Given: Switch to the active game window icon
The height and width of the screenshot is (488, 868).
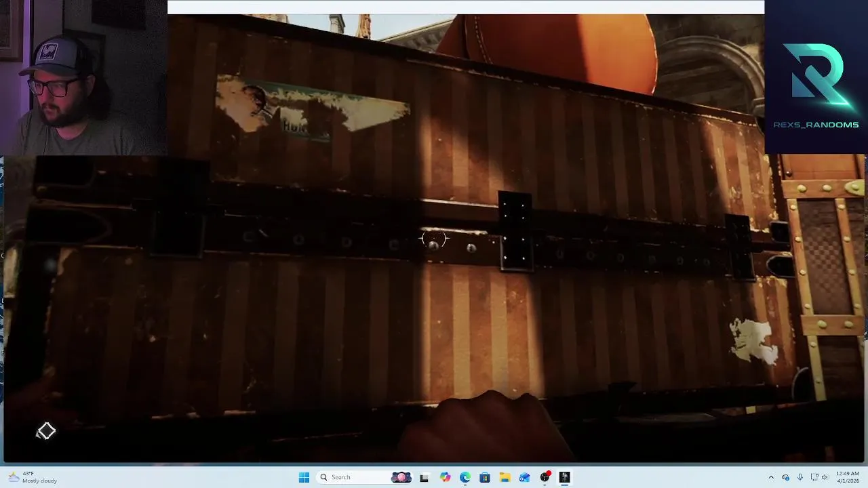Looking at the screenshot, I should tap(564, 477).
